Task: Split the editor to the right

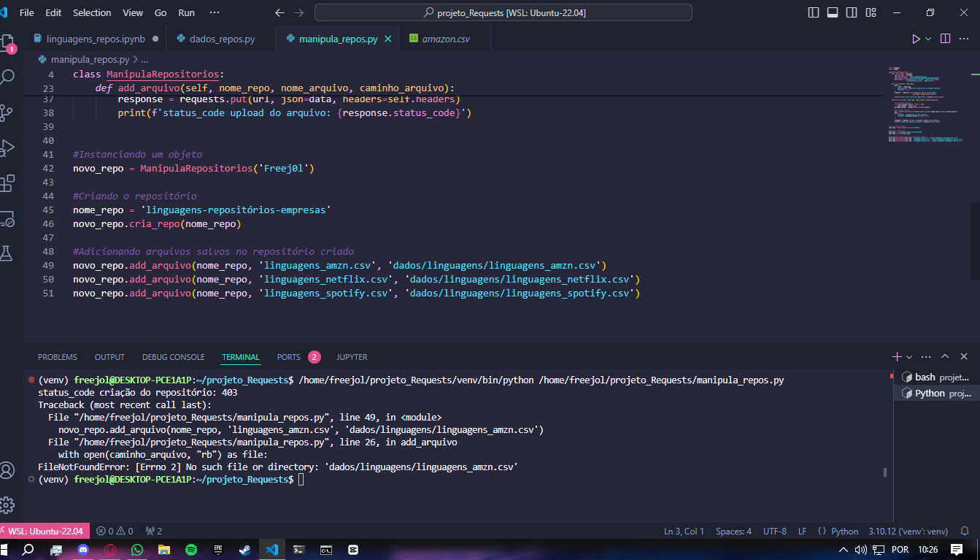Action: tap(945, 39)
